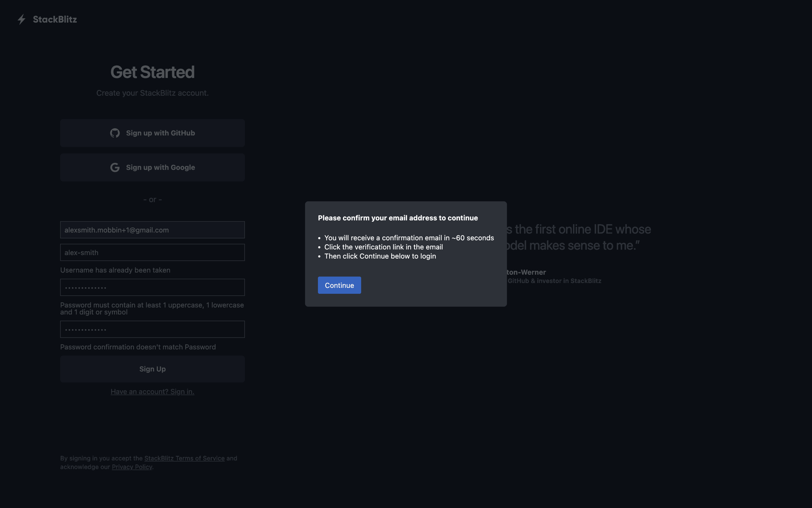Focus the username field containing alex-smith
The height and width of the screenshot is (508, 812).
152,252
